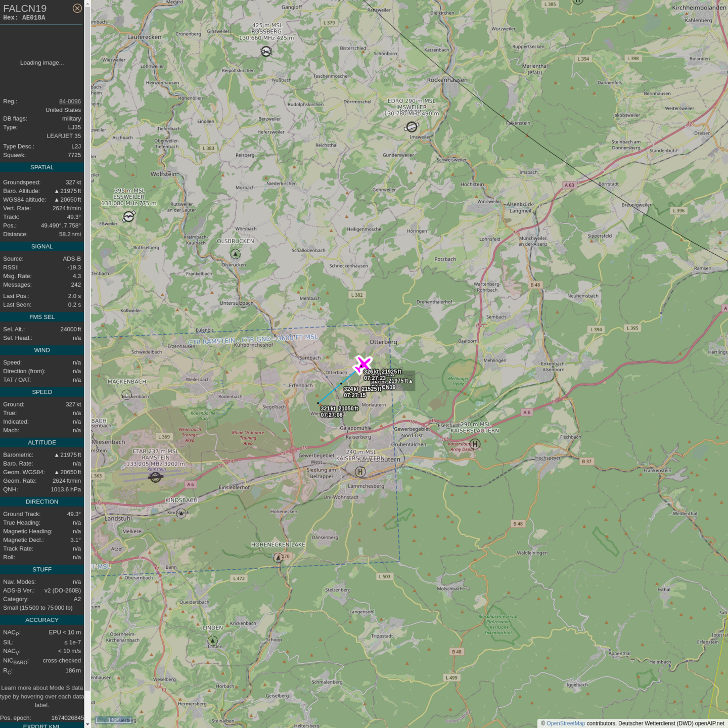Click the Rossberg glider airfield icon
The height and width of the screenshot is (728, 728).
point(266,51)
